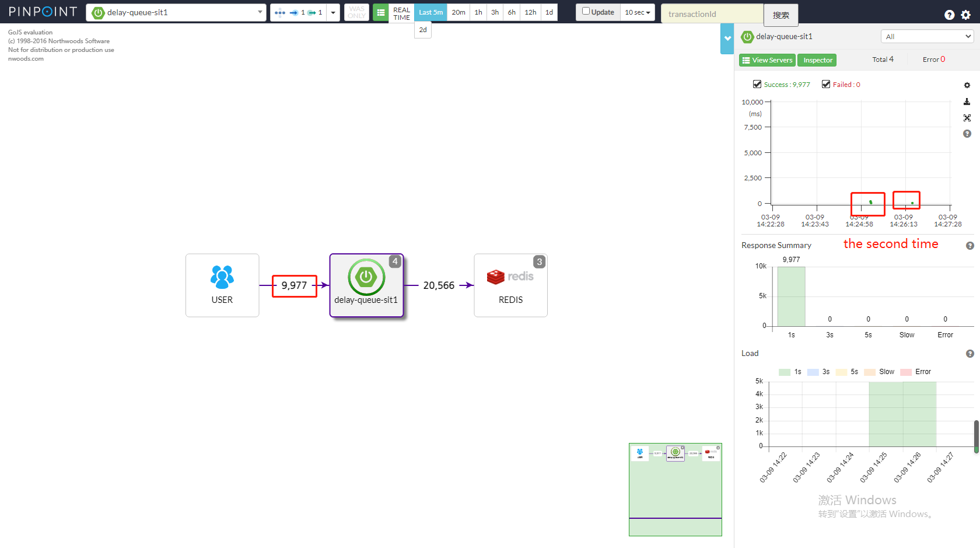
Task: Open the help icon in top bar
Action: 950,15
